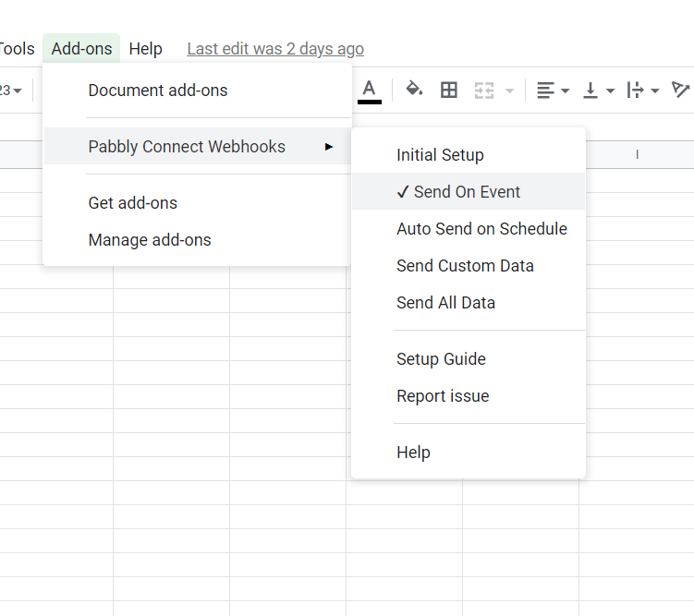The image size is (694, 616).
Task: Select Manage add-ons
Action: [x=198, y=240]
